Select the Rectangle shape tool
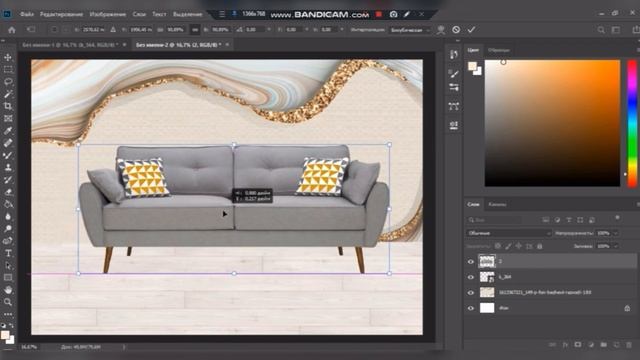The width and height of the screenshot is (640, 360). click(8, 278)
